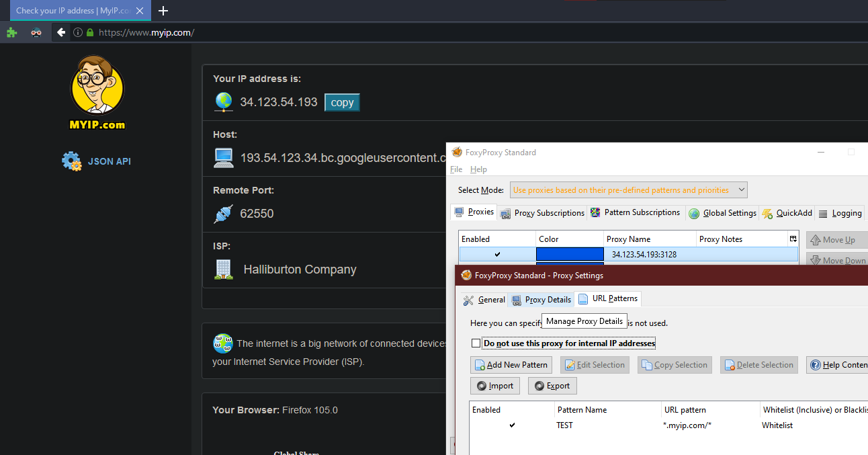Screen dimensions: 868x455
Task: Click the Move Up button
Action: click(837, 240)
